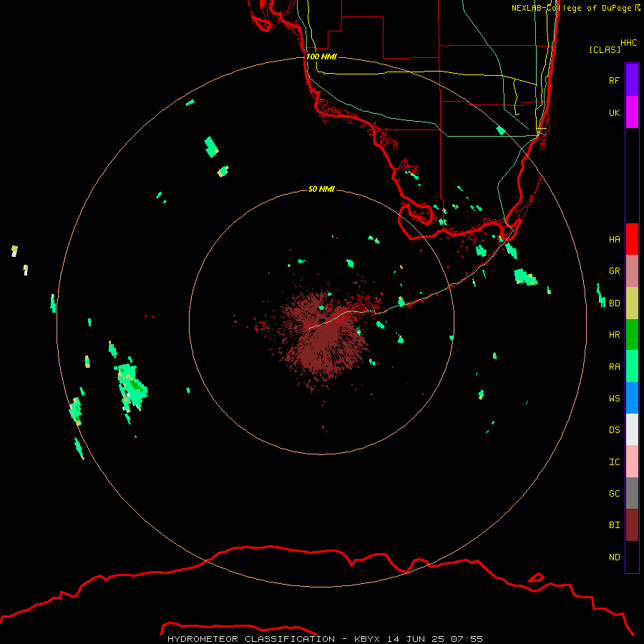644x644 pixels.
Task: Click the DS legend label
Action: pos(614,430)
